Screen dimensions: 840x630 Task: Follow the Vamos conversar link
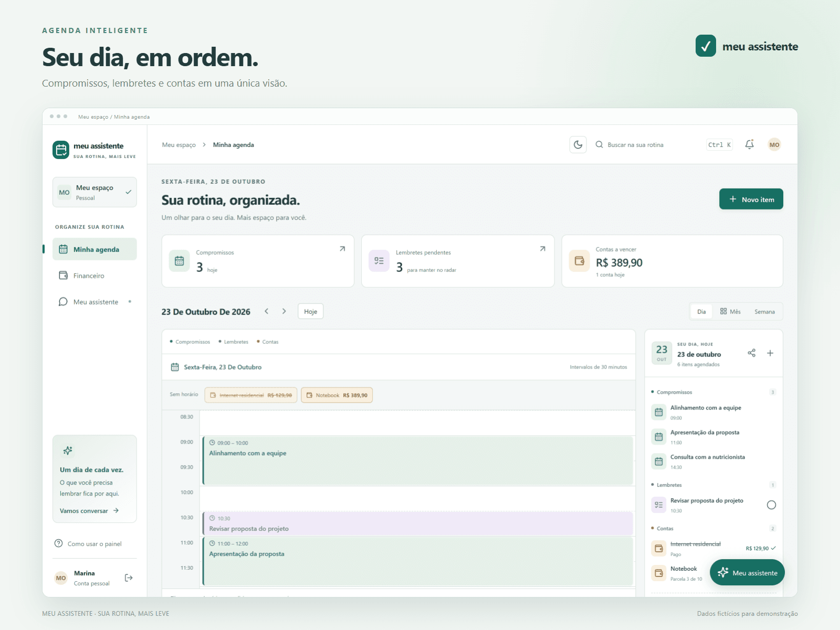pos(89,511)
